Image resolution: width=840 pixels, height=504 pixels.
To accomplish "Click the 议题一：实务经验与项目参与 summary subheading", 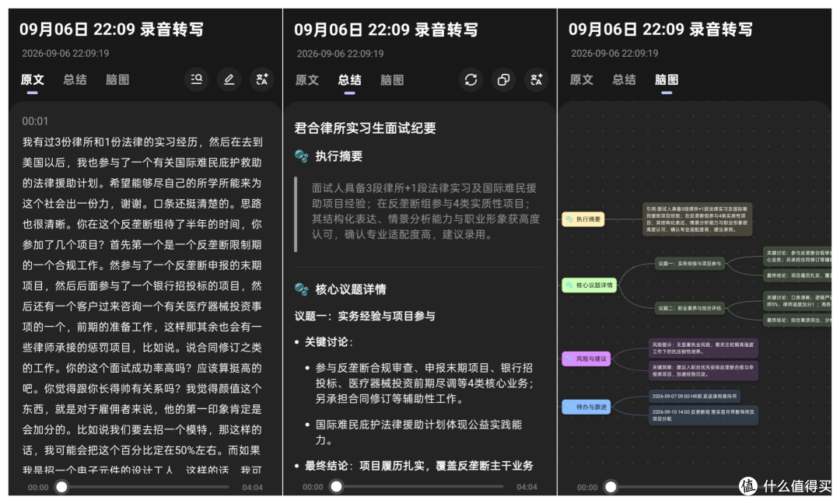I will click(x=364, y=316).
